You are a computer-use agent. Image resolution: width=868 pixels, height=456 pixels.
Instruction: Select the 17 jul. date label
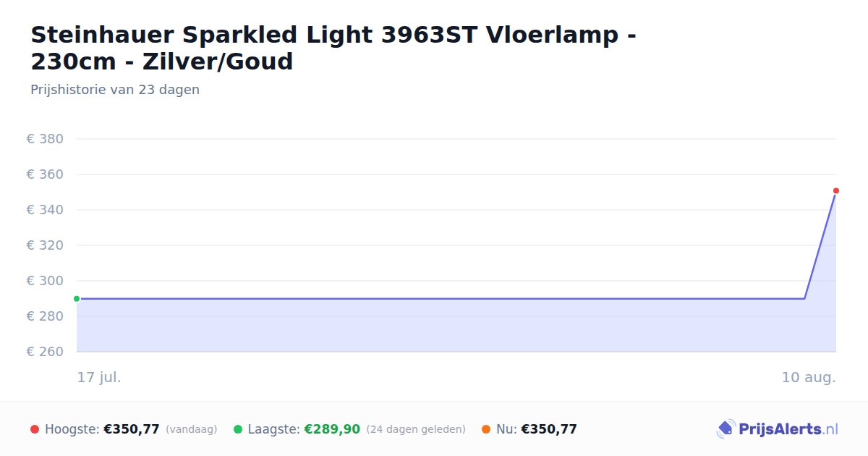point(99,377)
